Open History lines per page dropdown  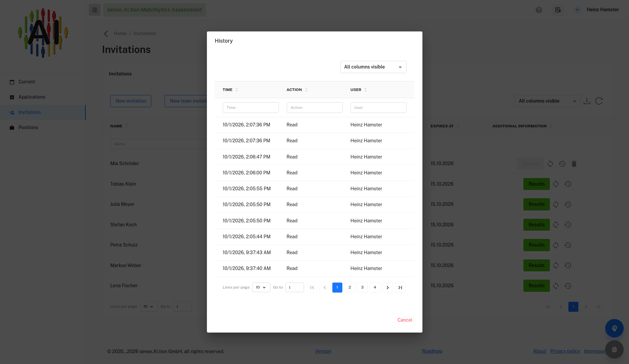tap(261, 288)
